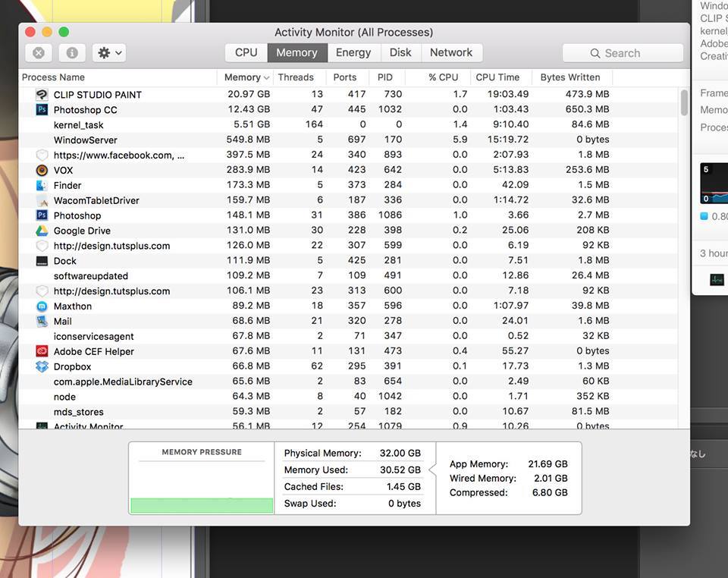Click into the Search field

623,53
